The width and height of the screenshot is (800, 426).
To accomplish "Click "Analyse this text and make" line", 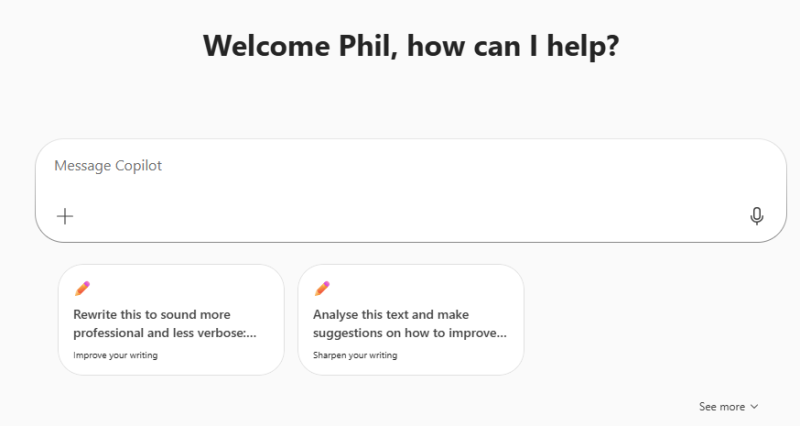I will [x=391, y=314].
